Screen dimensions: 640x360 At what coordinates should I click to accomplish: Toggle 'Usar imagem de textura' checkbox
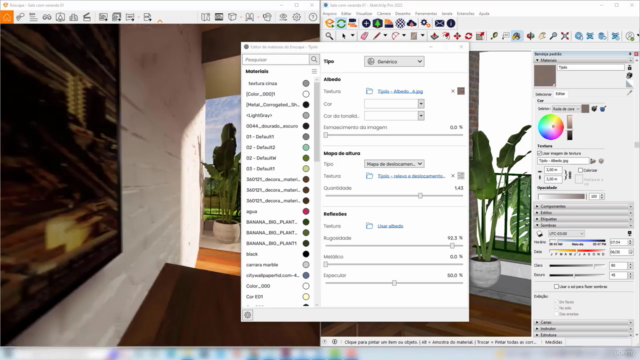coord(540,153)
